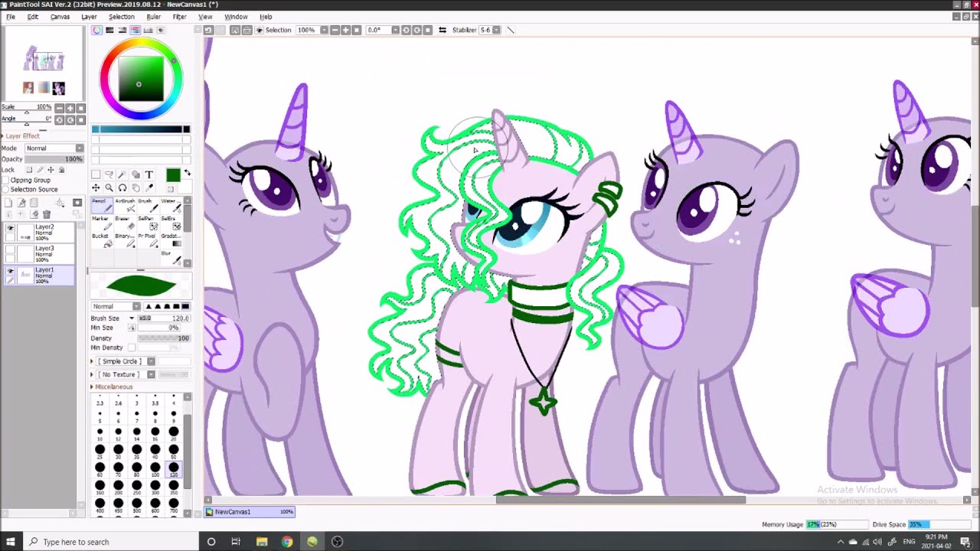Select the Eraser tool
The image size is (980, 551).
(125, 223)
